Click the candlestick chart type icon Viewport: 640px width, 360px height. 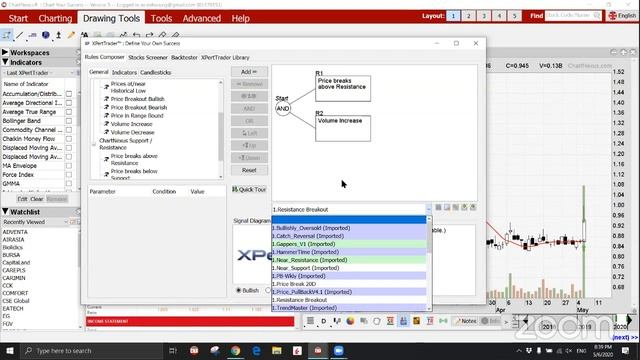(337, 321)
